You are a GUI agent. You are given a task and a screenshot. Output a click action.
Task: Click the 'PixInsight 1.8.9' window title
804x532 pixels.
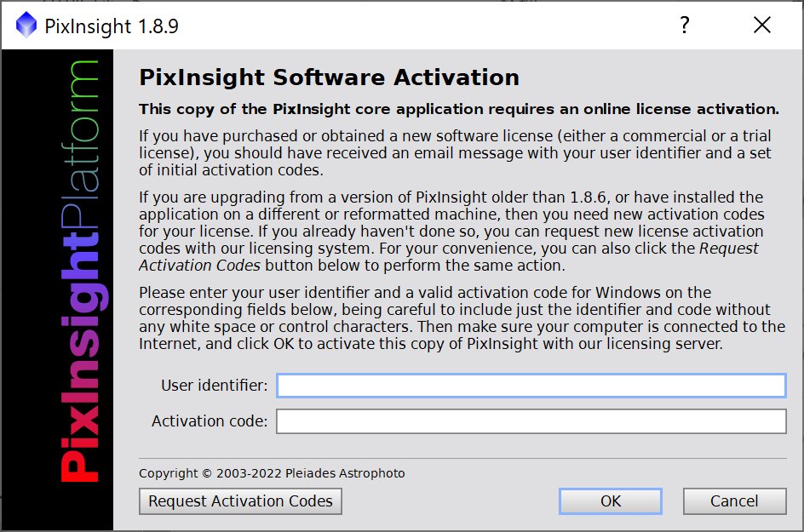(x=112, y=26)
